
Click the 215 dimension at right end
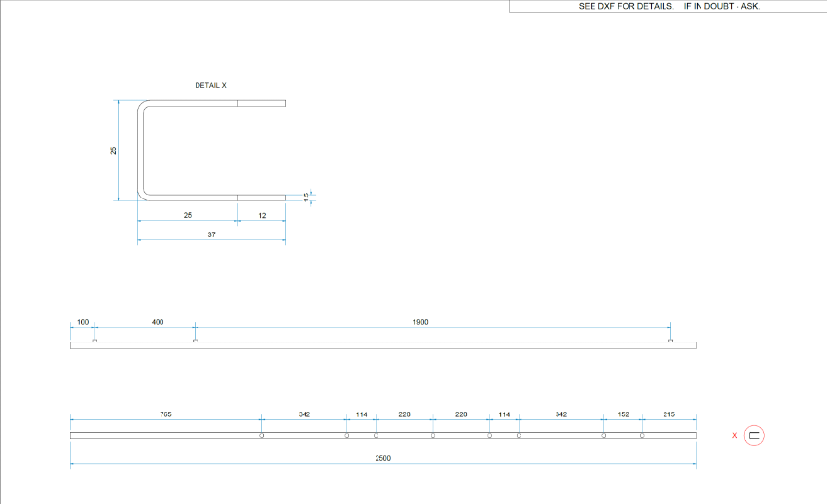669,414
